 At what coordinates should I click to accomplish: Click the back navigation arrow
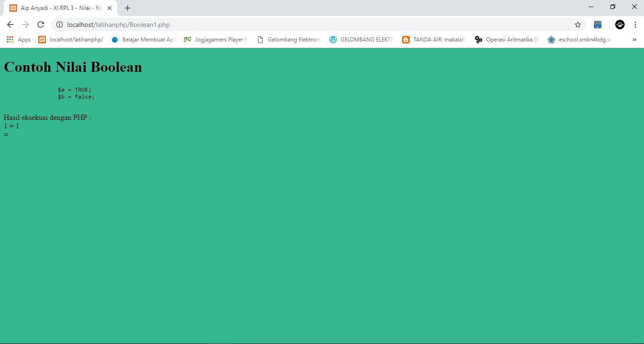(x=10, y=24)
